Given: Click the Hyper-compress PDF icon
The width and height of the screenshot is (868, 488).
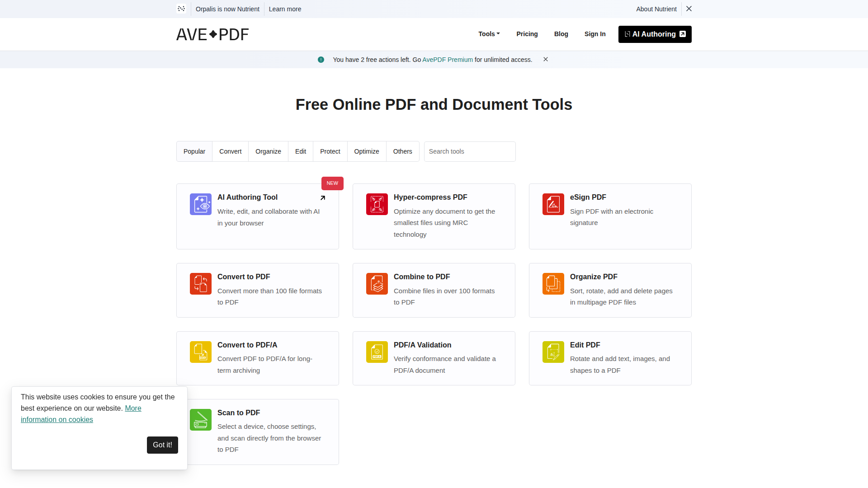Looking at the screenshot, I should click(x=377, y=204).
